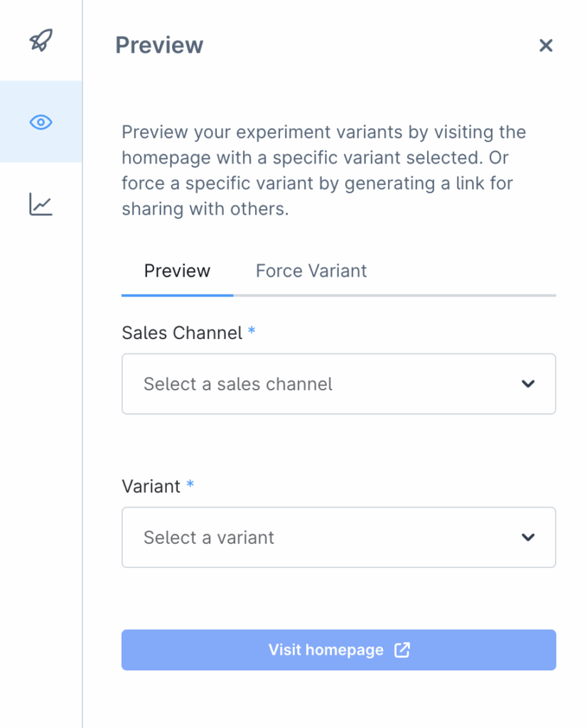
Task: Switch to the Preview tab
Action: [177, 271]
